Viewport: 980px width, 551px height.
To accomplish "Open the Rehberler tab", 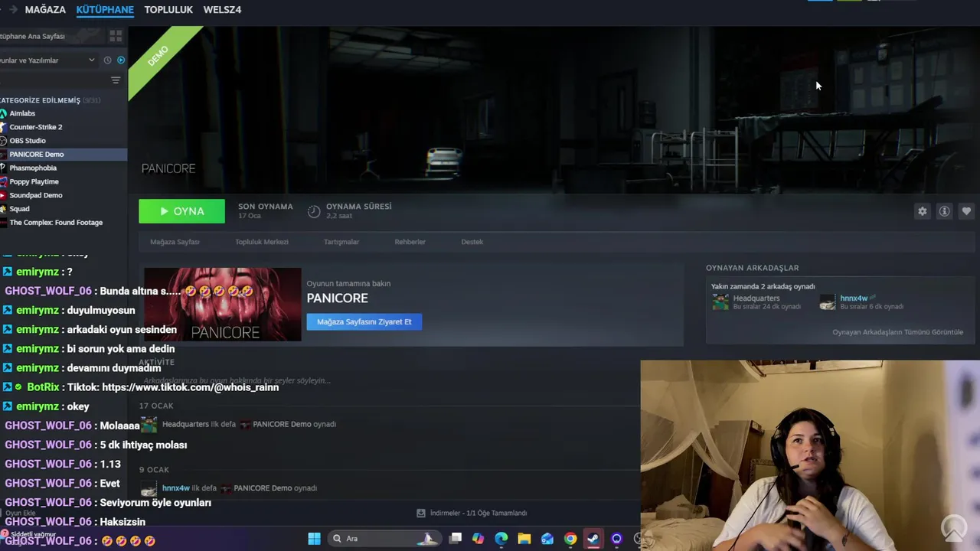I will [410, 242].
